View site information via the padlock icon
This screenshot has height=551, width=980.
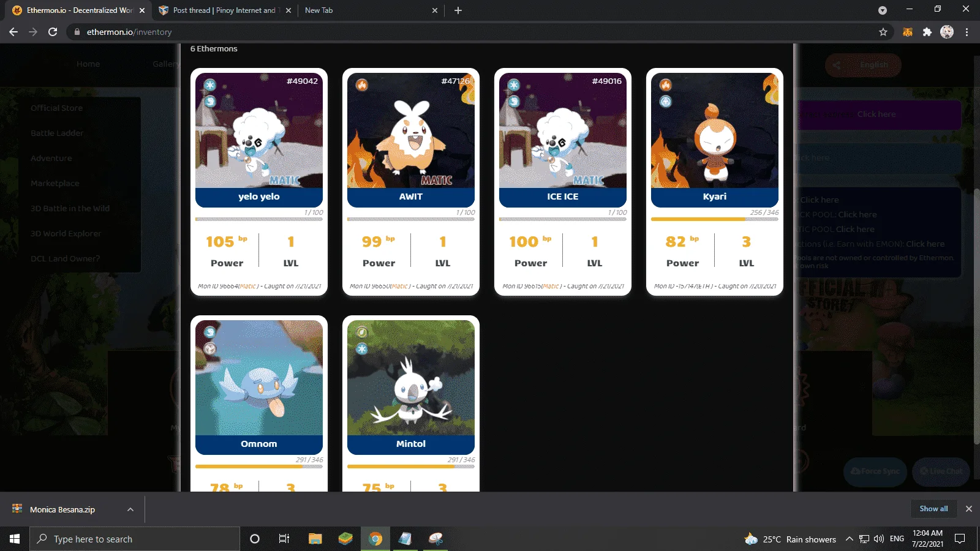pos(77,32)
